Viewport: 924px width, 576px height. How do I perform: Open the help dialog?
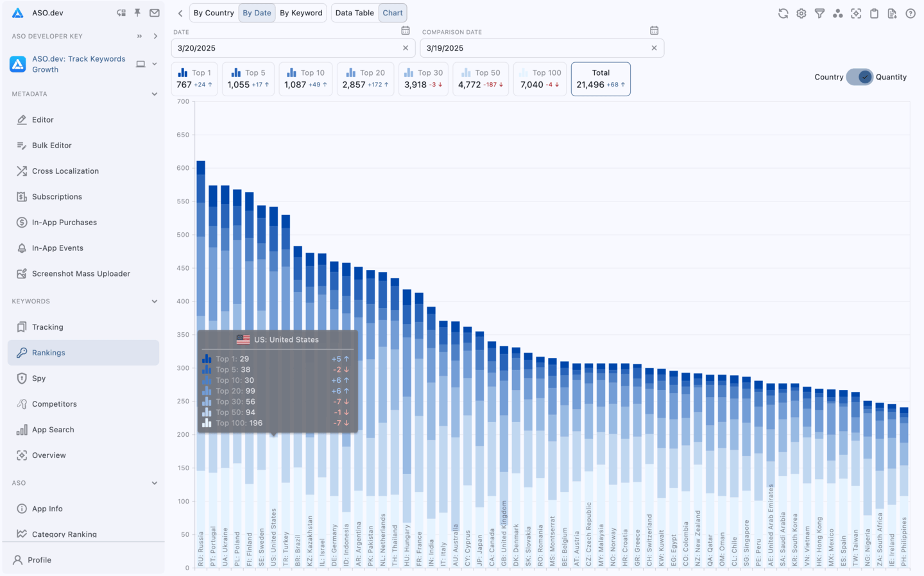click(910, 13)
